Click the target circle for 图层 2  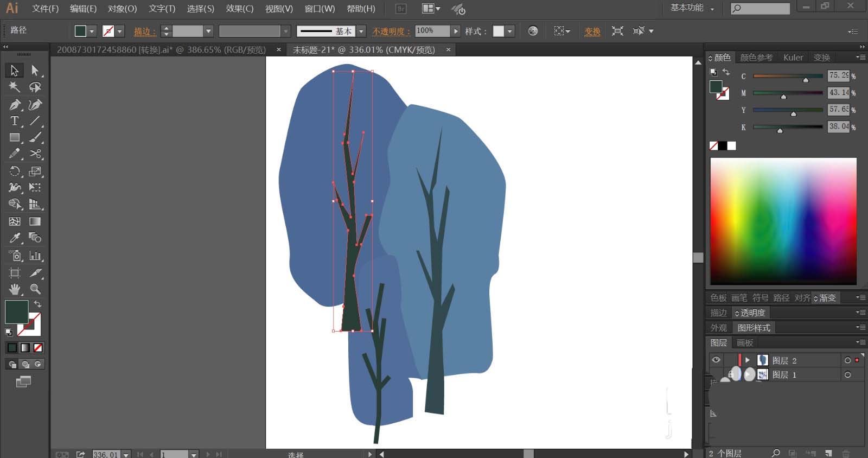[x=847, y=360]
